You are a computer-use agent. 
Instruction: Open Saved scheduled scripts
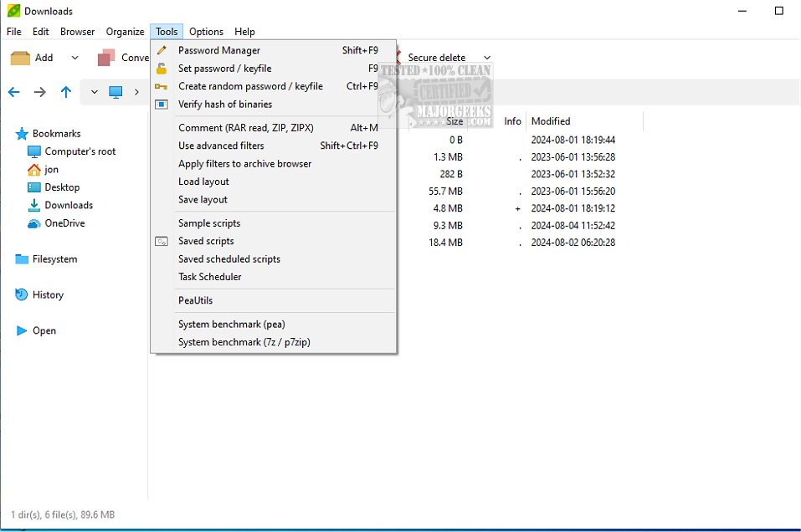click(x=274, y=258)
